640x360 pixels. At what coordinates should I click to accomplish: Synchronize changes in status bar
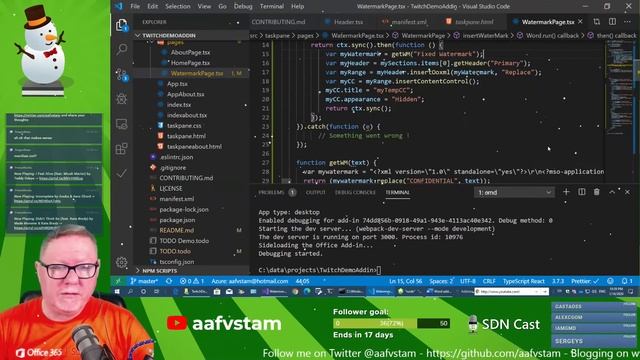[169, 281]
